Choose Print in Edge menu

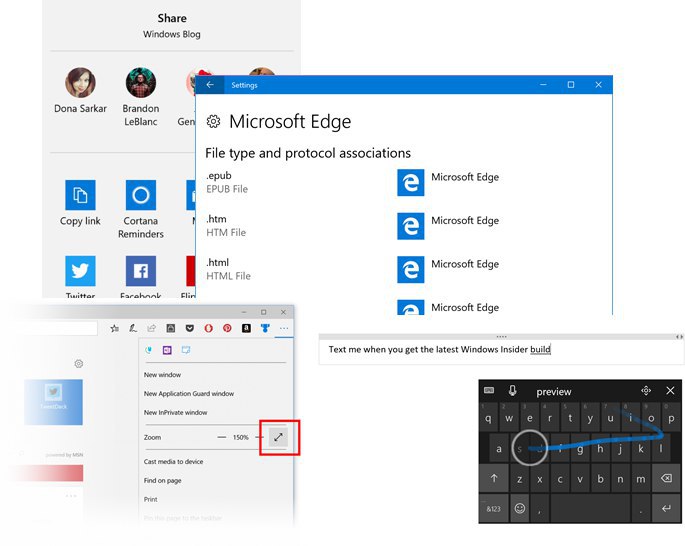(151, 499)
